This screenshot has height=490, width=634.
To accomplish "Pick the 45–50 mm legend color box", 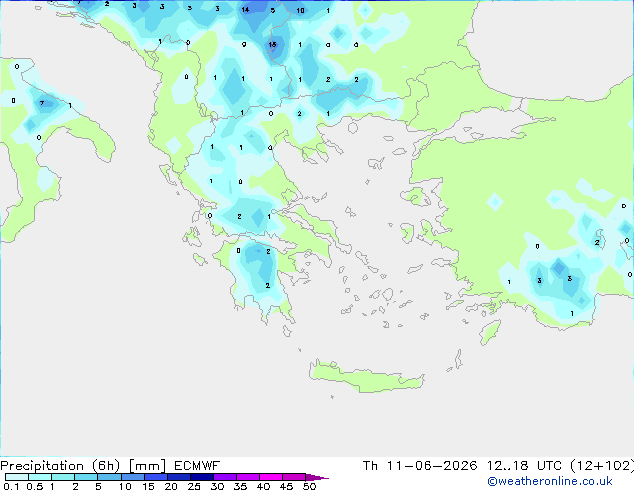I will (294, 477).
